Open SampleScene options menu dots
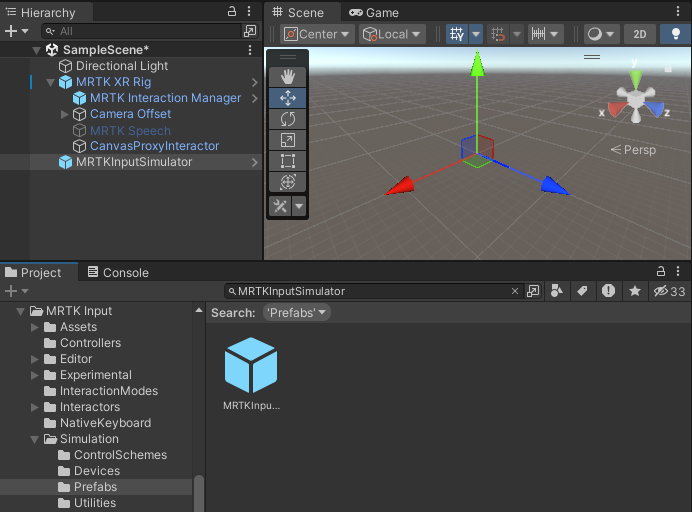This screenshot has width=692, height=512. click(x=250, y=50)
